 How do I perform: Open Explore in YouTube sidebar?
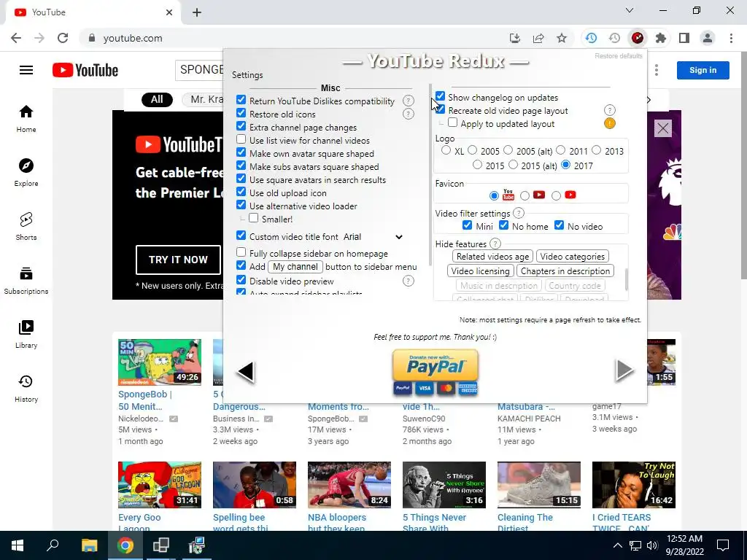click(x=26, y=172)
